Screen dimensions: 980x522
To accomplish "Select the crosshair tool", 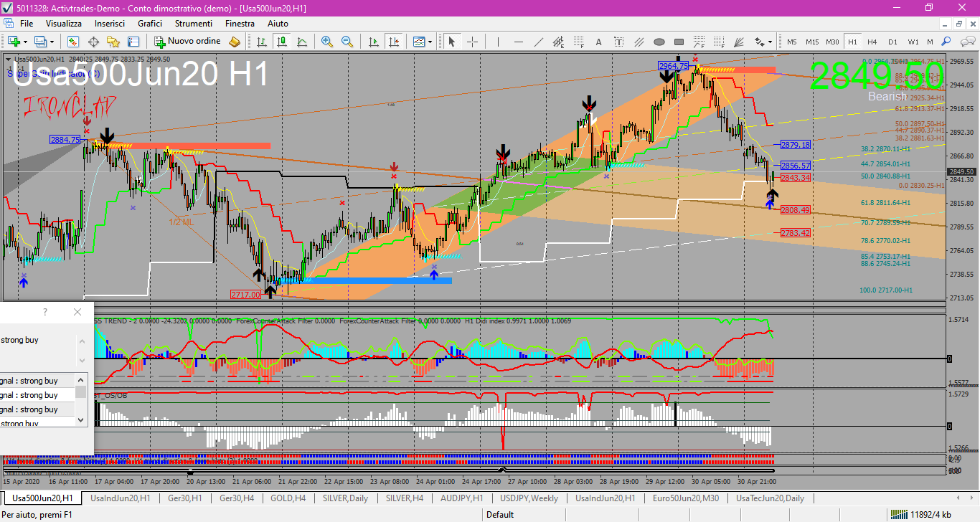I will pos(473,42).
